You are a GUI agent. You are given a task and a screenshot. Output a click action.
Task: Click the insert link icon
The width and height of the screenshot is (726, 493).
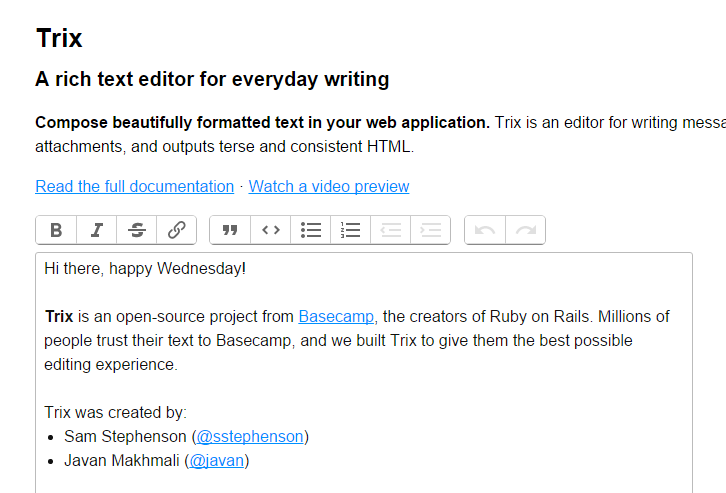pos(176,230)
